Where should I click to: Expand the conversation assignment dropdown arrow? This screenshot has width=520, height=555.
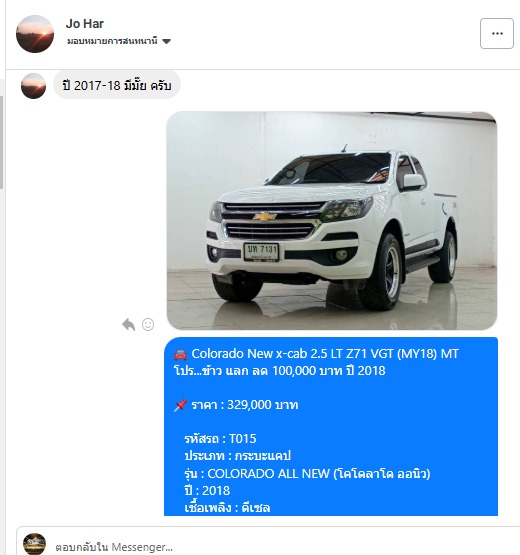(x=166, y=41)
